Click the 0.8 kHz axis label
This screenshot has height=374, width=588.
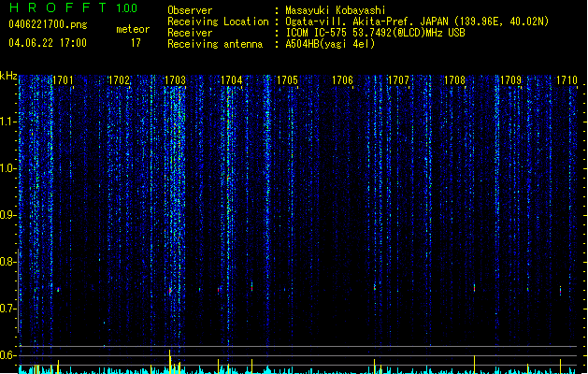7,262
